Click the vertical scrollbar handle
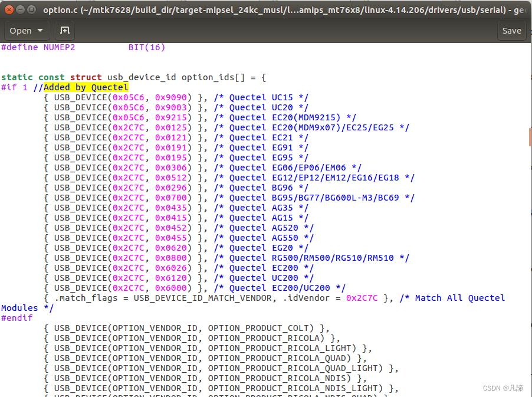Viewport: 532px width, 397px height. click(x=530, y=137)
